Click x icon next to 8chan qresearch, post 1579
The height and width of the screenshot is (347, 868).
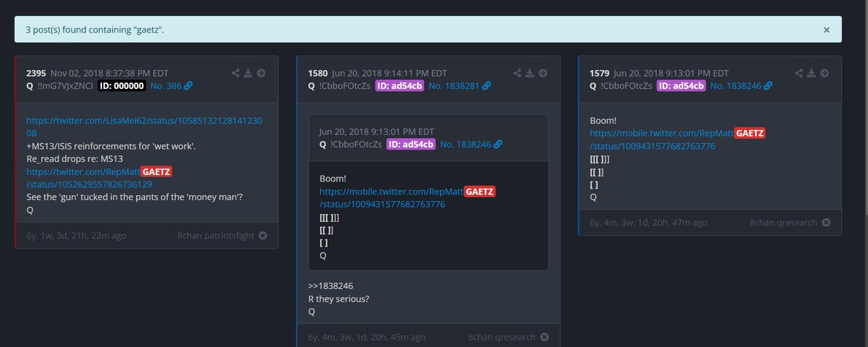click(826, 222)
